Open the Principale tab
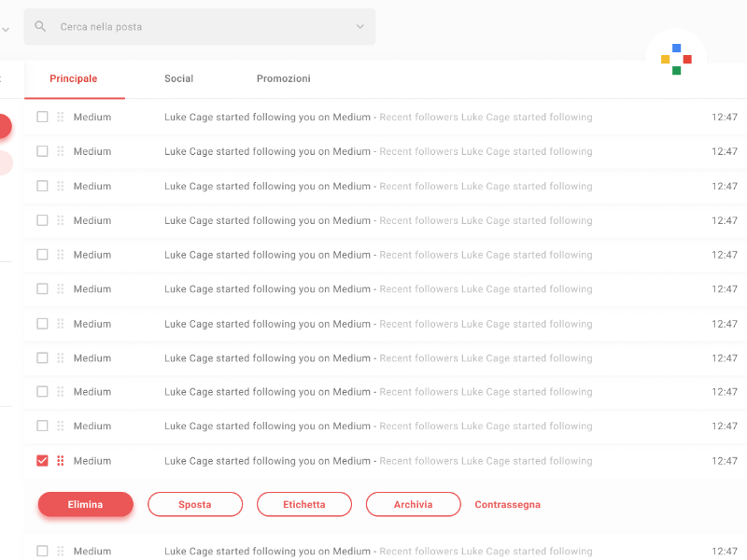747x560 pixels. coord(74,78)
